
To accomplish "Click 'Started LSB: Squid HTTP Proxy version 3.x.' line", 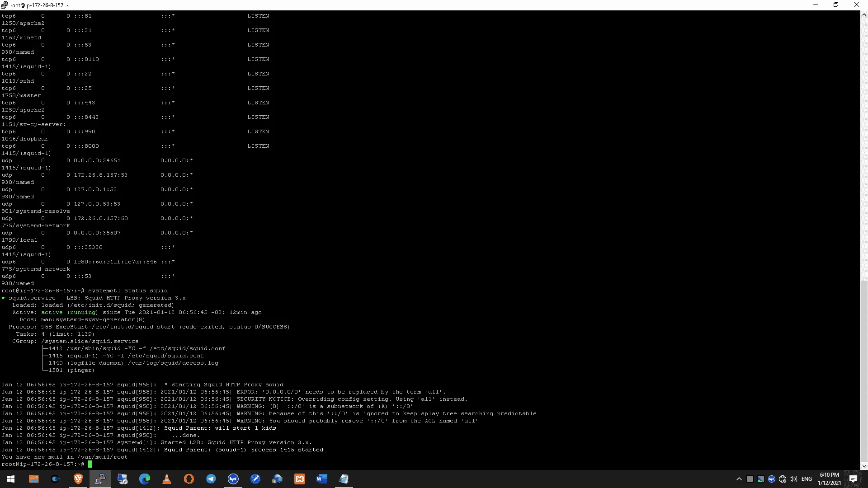I will pyautogui.click(x=236, y=442).
